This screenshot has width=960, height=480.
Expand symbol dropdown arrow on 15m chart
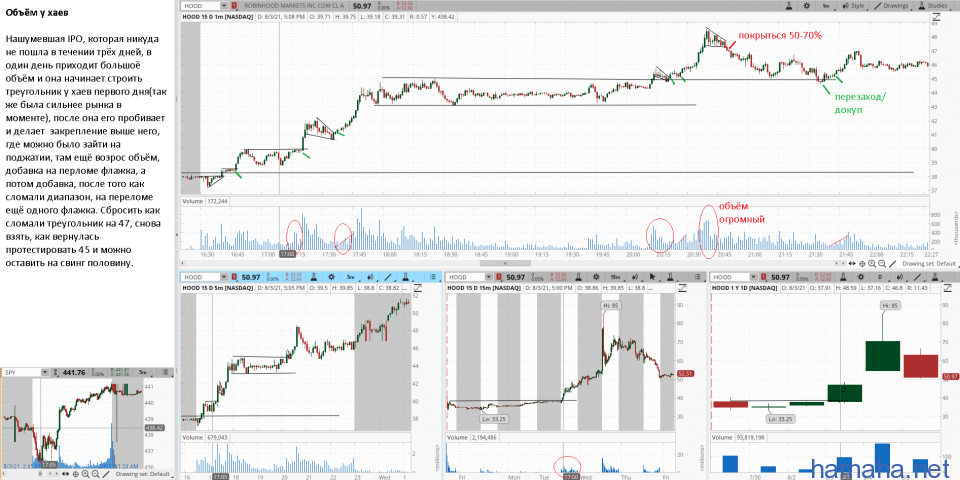coord(489,277)
